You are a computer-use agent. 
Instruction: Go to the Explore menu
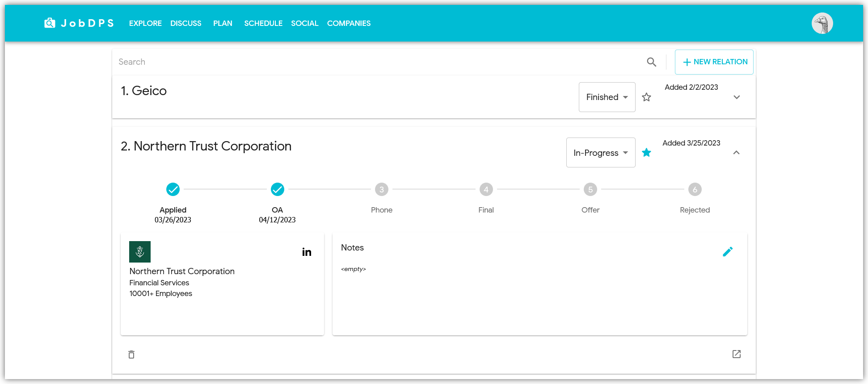point(145,23)
